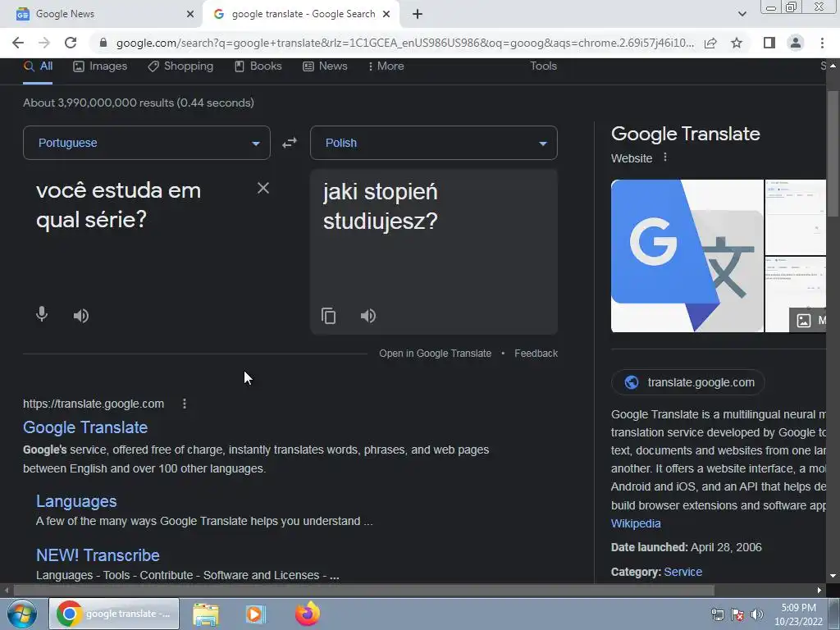Listen to the Portuguese source text
The image size is (840, 630).
click(81, 316)
